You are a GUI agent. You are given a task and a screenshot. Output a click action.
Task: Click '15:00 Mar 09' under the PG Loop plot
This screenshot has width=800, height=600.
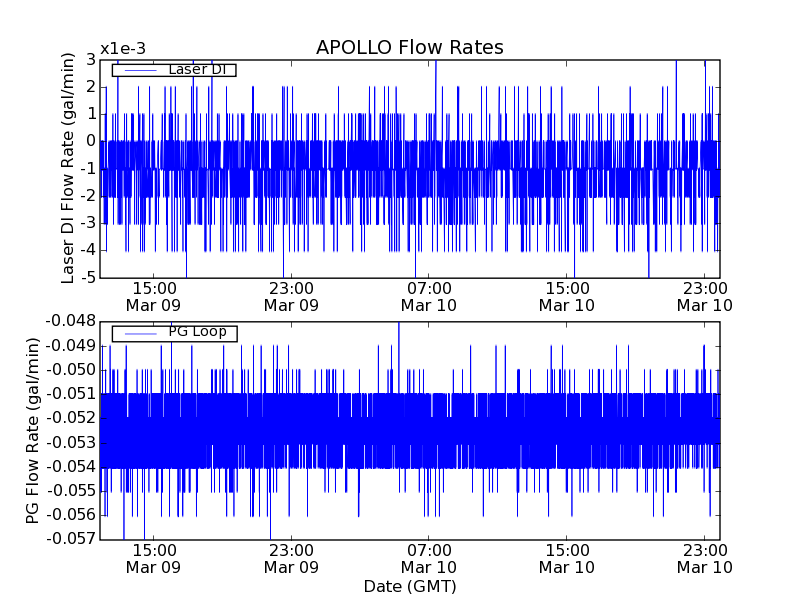pyautogui.click(x=153, y=559)
